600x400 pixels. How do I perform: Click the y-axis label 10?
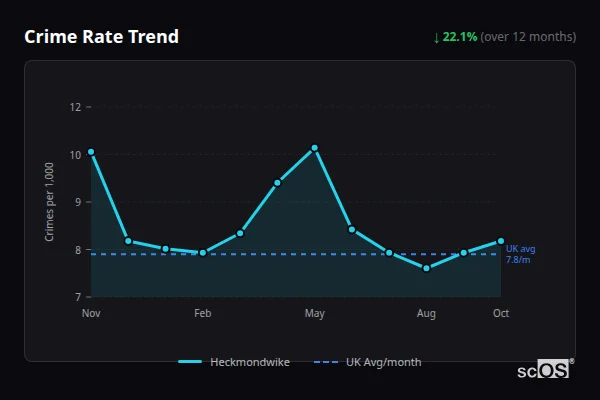75,155
